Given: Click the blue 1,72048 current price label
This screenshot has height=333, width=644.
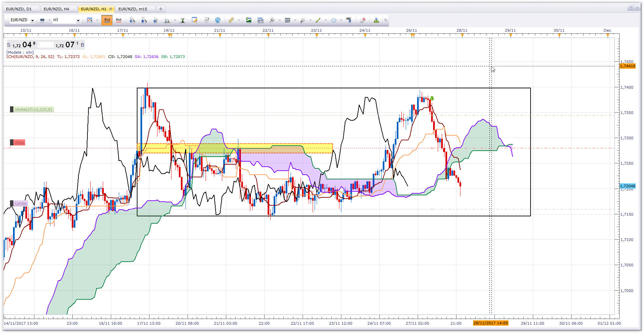Looking at the screenshot, I should pos(628,186).
